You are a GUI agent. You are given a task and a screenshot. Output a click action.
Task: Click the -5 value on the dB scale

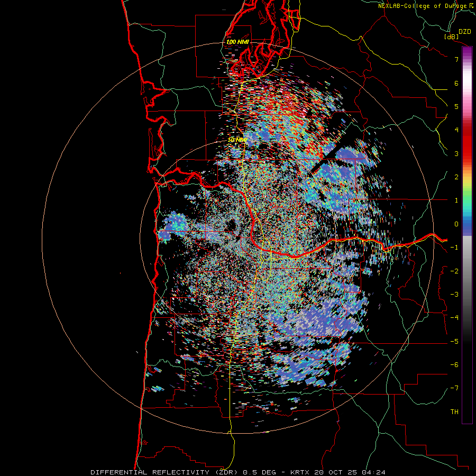click(x=454, y=342)
